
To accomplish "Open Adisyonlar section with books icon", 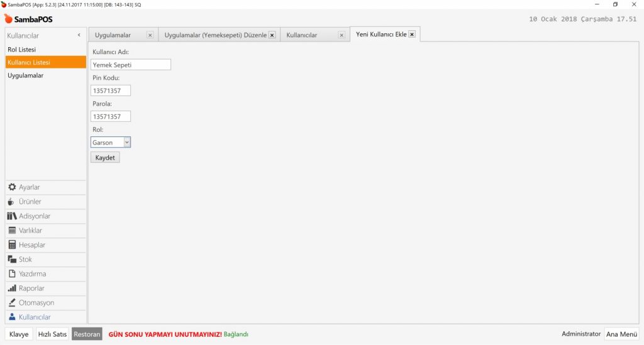I will pyautogui.click(x=34, y=216).
